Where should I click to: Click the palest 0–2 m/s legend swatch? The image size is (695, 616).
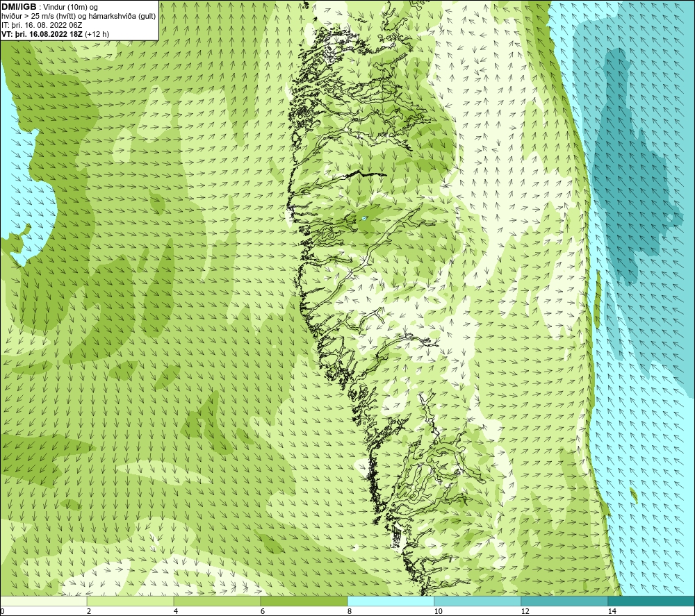43,601
